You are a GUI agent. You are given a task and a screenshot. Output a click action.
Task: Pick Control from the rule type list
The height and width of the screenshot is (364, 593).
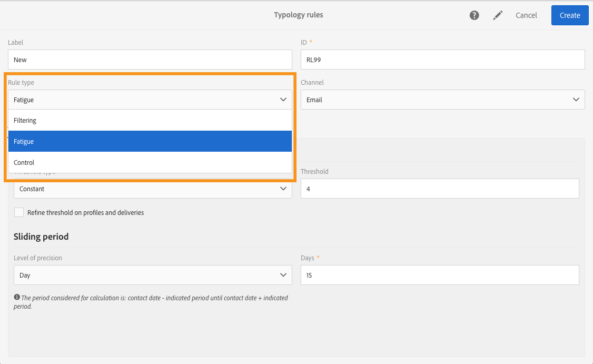click(x=150, y=163)
